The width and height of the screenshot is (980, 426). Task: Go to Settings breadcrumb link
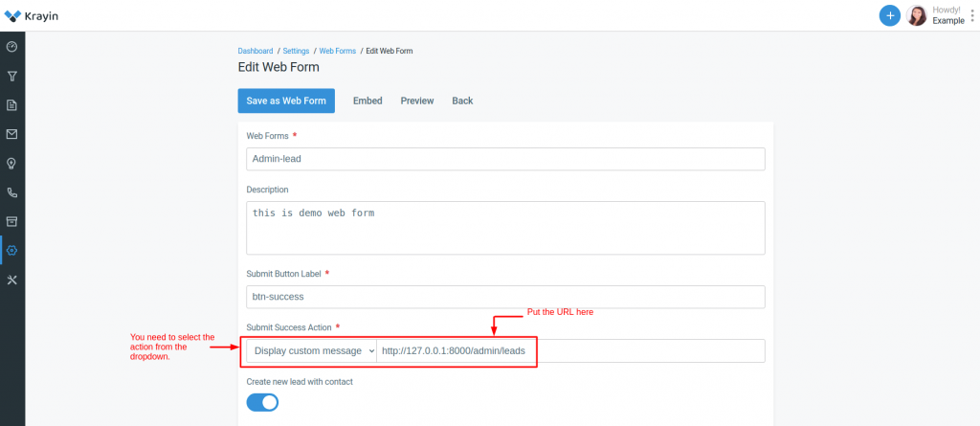tap(297, 51)
